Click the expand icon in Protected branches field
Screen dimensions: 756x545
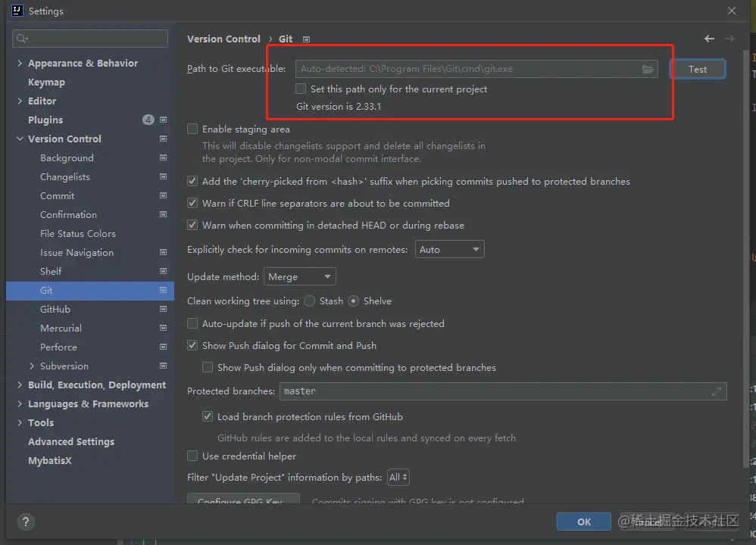[x=717, y=392]
